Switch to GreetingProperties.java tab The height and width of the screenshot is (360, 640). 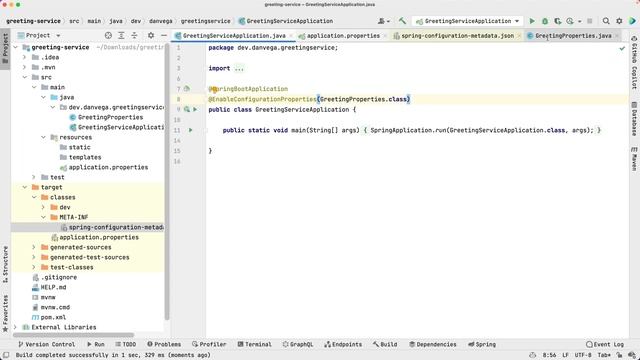tap(573, 36)
